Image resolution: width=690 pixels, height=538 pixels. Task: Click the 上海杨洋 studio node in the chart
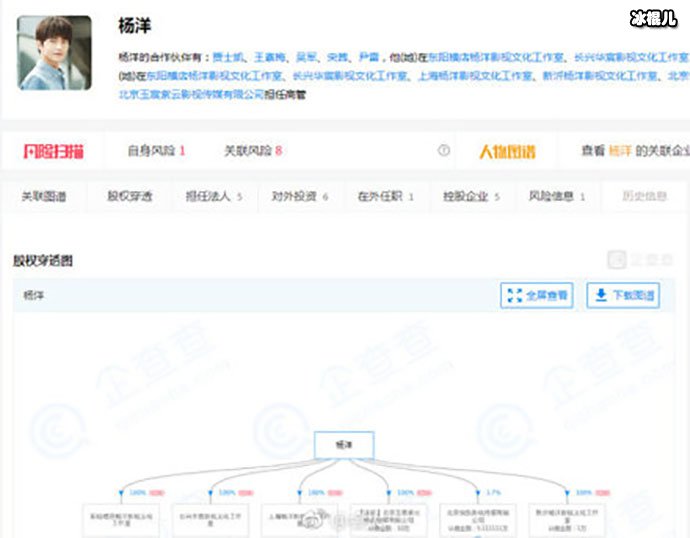click(299, 521)
